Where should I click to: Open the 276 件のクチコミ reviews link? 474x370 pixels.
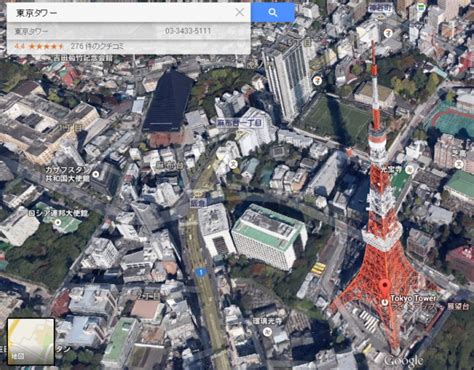click(x=97, y=46)
